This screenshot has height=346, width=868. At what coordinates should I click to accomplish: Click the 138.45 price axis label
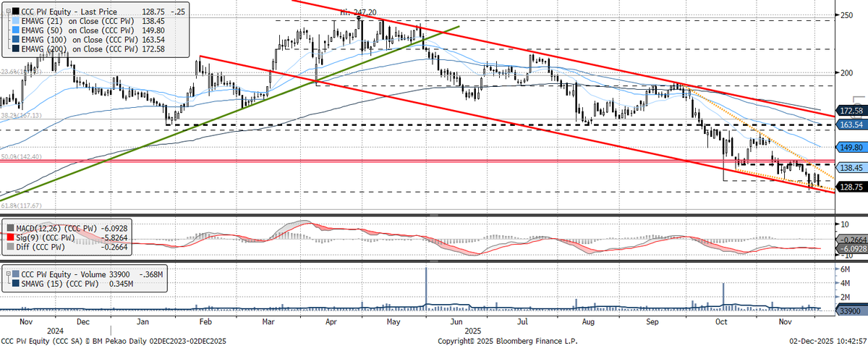click(851, 167)
